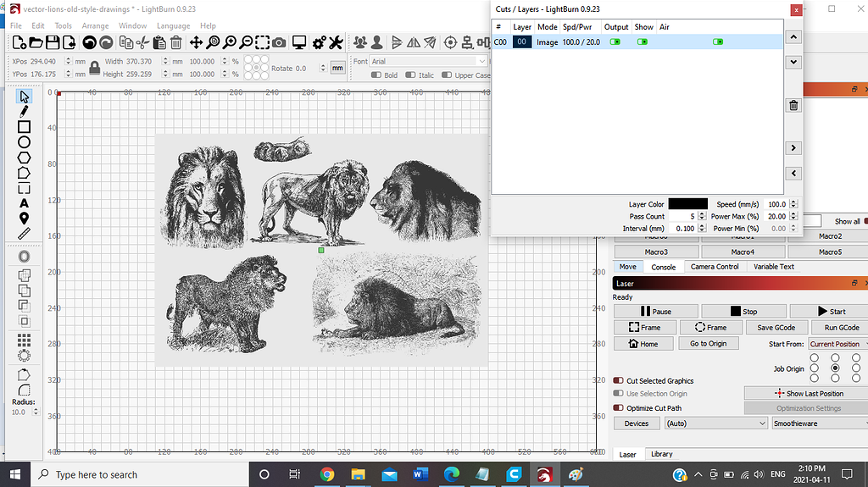Delete layer with trash icon in Cuts panel
868x487 pixels.
tap(793, 105)
